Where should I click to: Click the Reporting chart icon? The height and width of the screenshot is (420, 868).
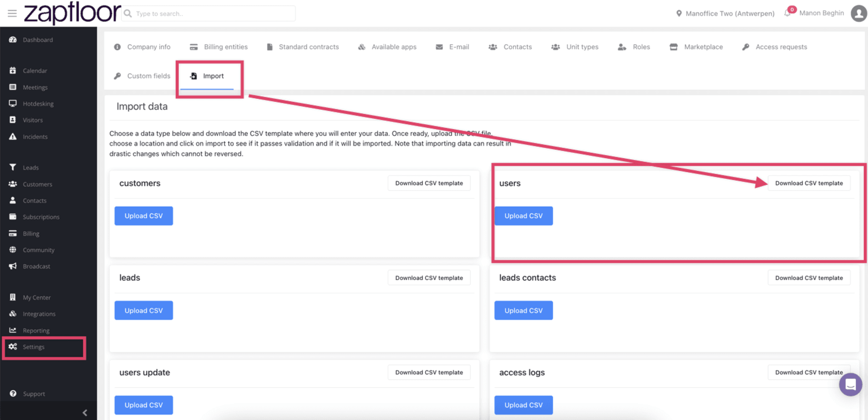click(x=13, y=330)
